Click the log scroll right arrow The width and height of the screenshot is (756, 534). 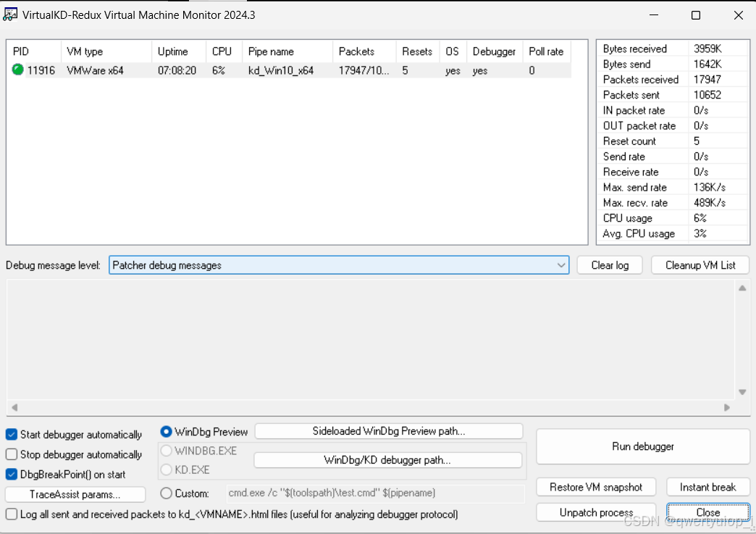[x=727, y=408]
